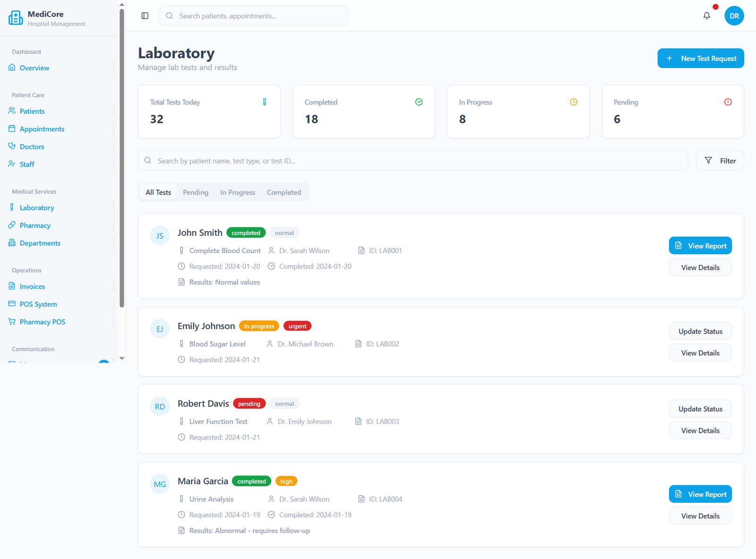Toggle the sidebar panel icon

pyautogui.click(x=145, y=16)
